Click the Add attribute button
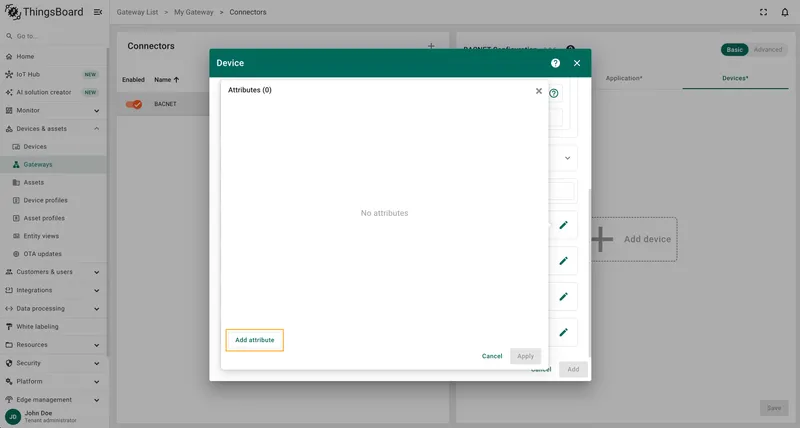 255,340
